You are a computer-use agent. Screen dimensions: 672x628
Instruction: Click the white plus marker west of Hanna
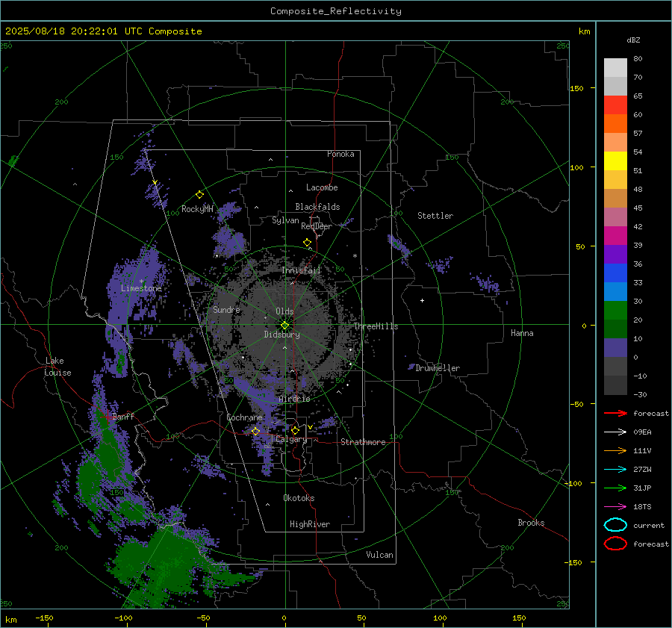pyautogui.click(x=422, y=300)
